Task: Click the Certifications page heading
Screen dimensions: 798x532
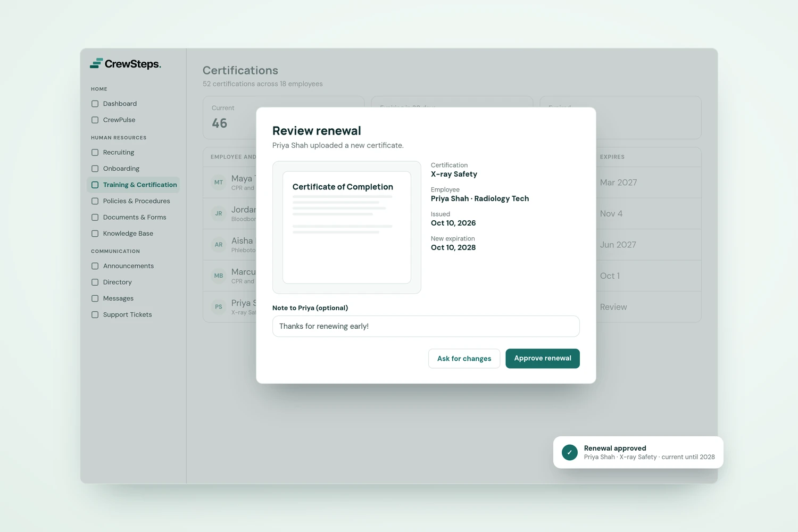Action: [x=240, y=70]
